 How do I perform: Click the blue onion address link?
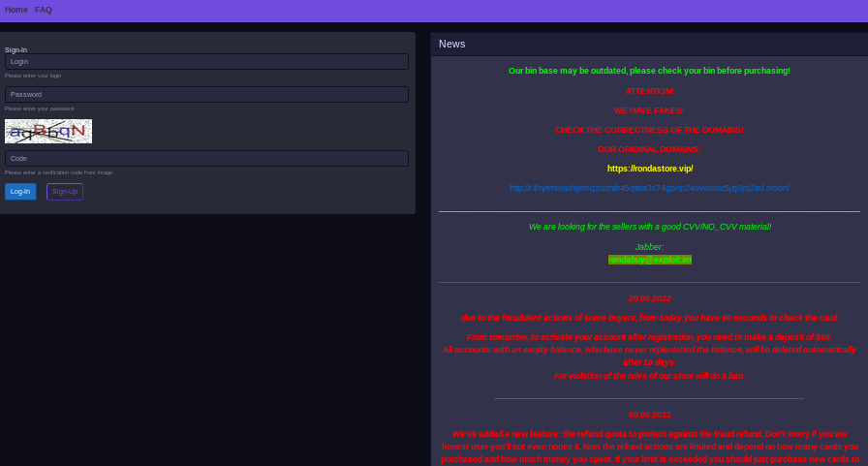click(x=649, y=188)
